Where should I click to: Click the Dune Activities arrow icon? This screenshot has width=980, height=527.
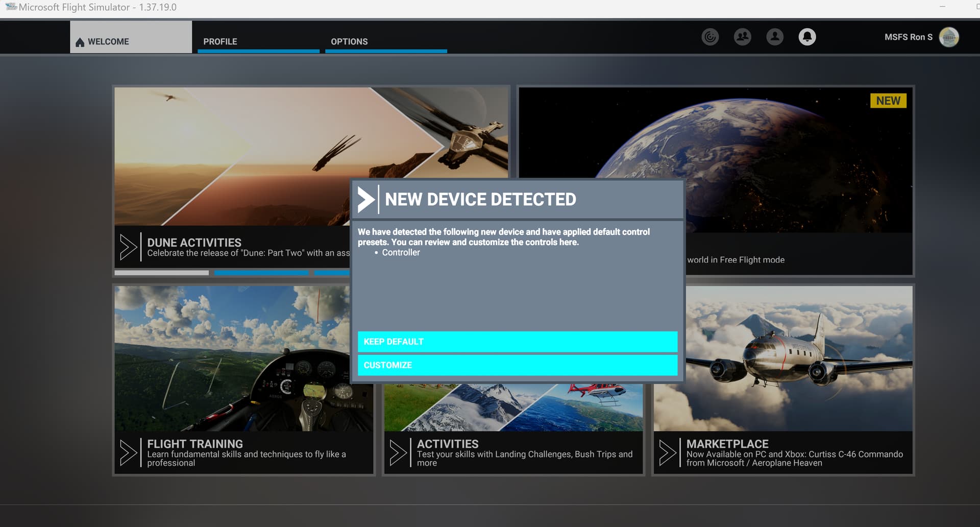click(x=128, y=247)
